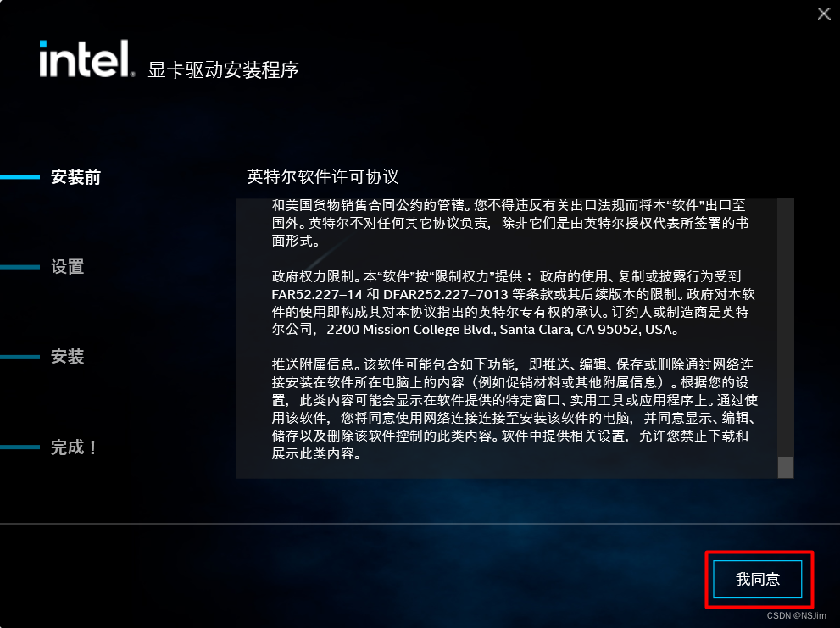Click the 我同意 agree button
This screenshot has width=840, height=628.
tap(757, 579)
